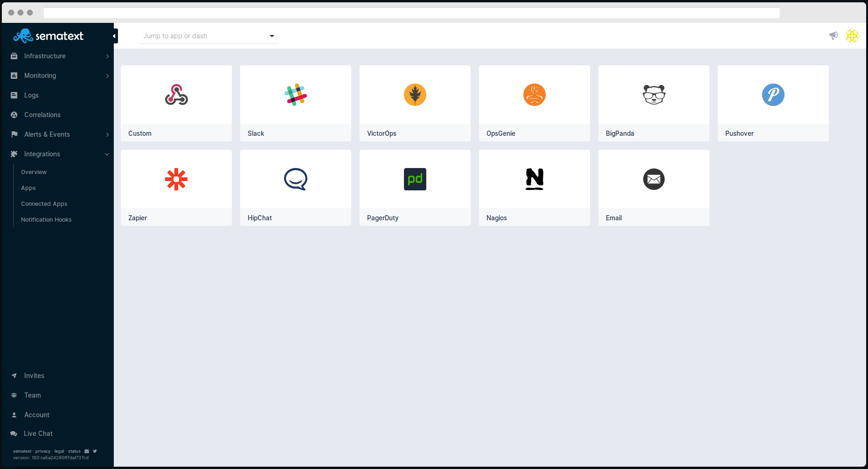The height and width of the screenshot is (469, 868).
Task: Expand the Infrastructure menu chevron
Action: tap(107, 56)
